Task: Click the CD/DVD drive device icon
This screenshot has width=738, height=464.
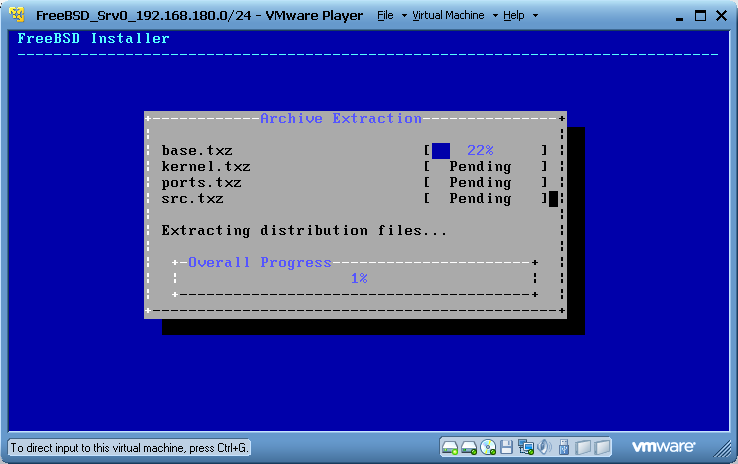Action: (x=488, y=448)
